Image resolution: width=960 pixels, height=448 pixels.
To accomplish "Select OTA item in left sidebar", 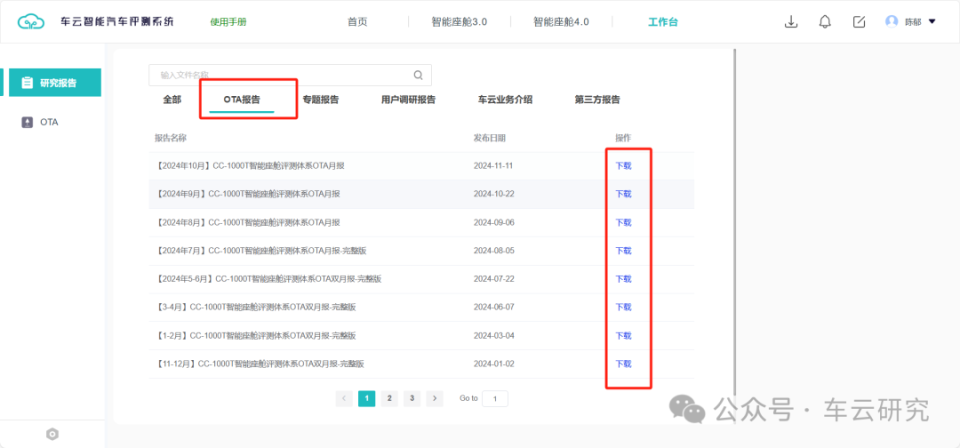I will (49, 122).
